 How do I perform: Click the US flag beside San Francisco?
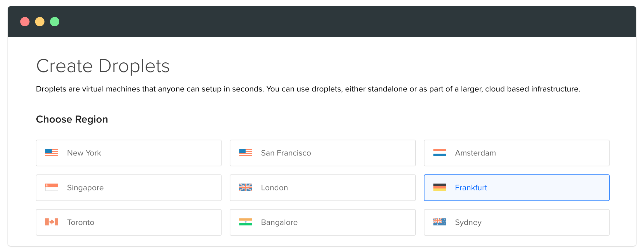tap(246, 153)
